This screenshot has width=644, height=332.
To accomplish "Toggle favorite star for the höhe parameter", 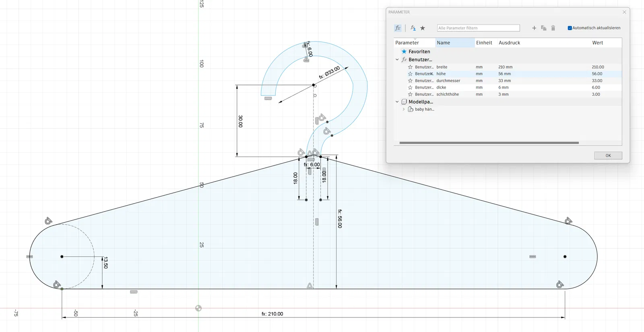I will [x=410, y=74].
